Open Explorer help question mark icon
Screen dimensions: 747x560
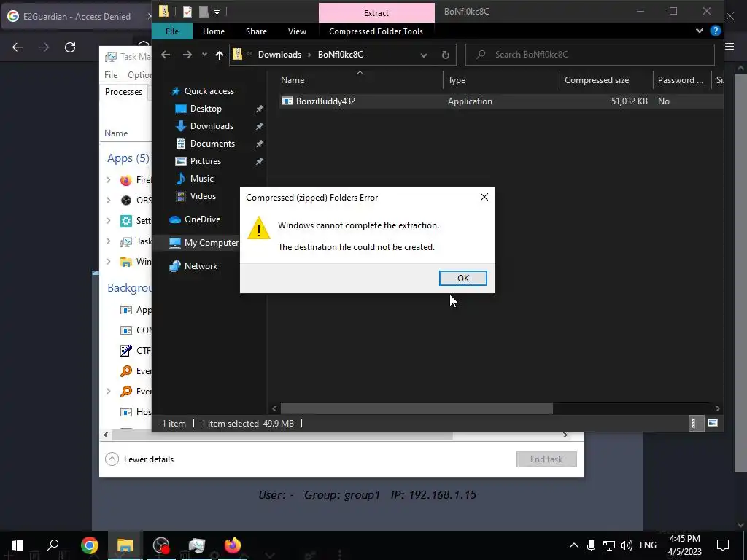(715, 31)
